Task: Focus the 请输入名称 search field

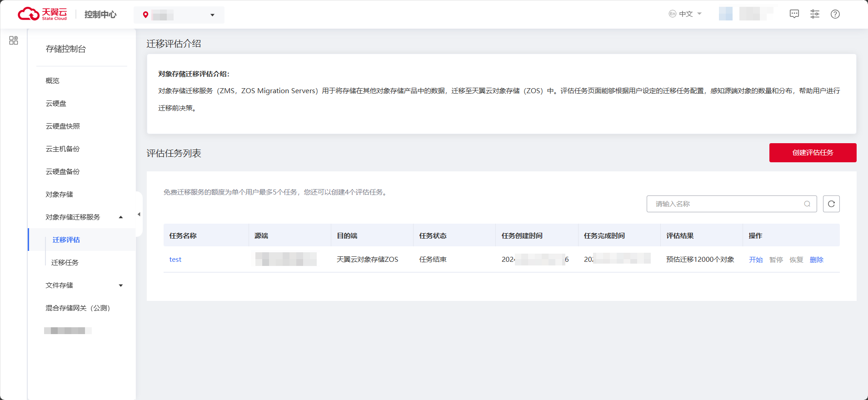Action: click(x=732, y=204)
